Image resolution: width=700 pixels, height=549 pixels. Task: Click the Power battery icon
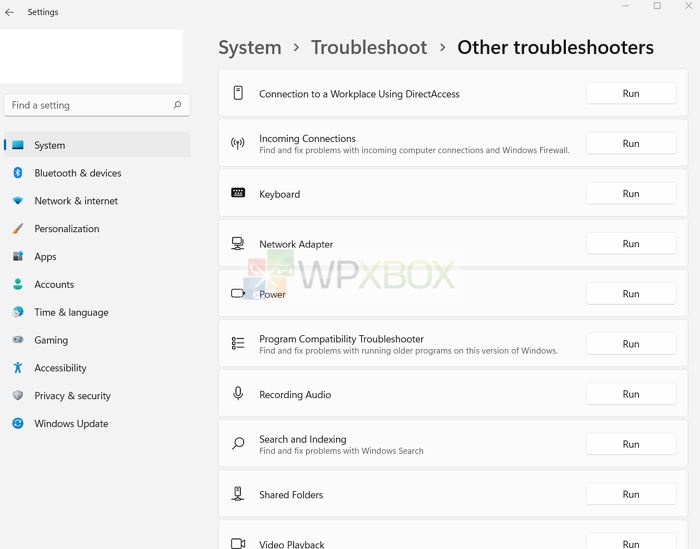pyautogui.click(x=238, y=293)
